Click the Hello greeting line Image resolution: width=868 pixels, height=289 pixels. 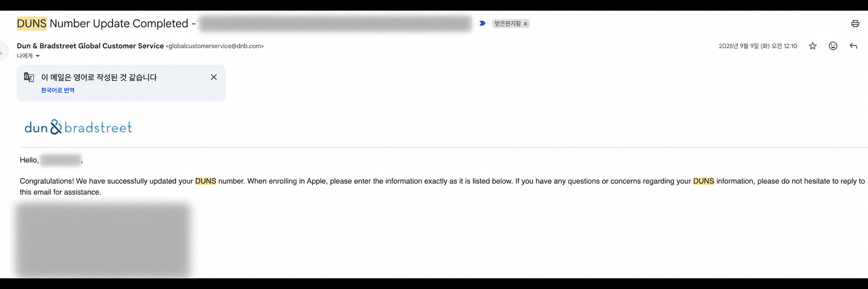tap(51, 160)
